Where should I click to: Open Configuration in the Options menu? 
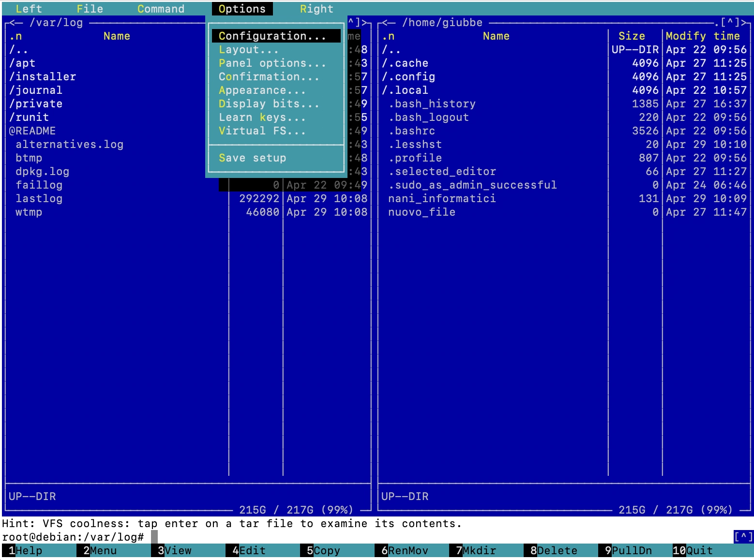pos(272,36)
